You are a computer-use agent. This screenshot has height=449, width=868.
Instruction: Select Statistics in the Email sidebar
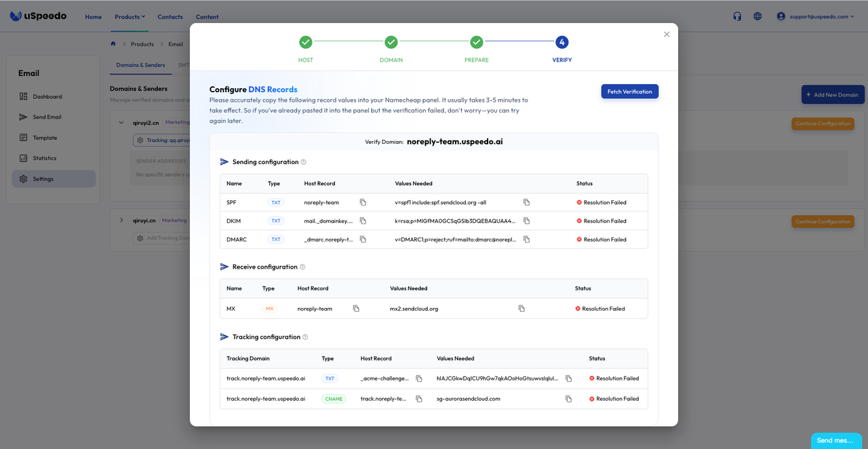tap(45, 158)
